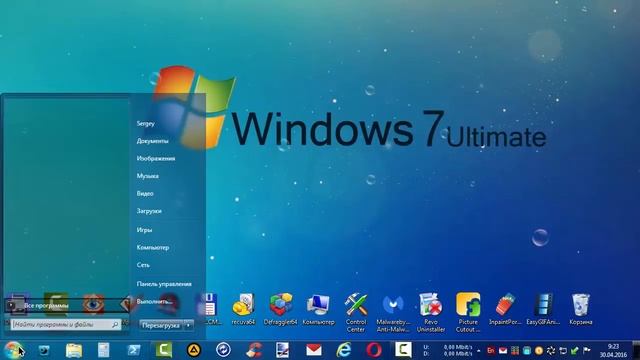Screen dimensions: 640x360
Task: Open Изображения in Start menu
Action: (156, 158)
